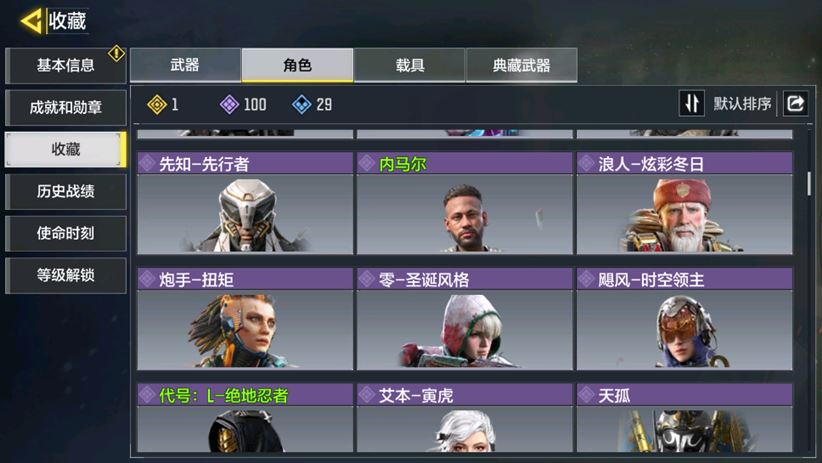
Task: Click the epic purple diamond count icon
Action: (229, 104)
